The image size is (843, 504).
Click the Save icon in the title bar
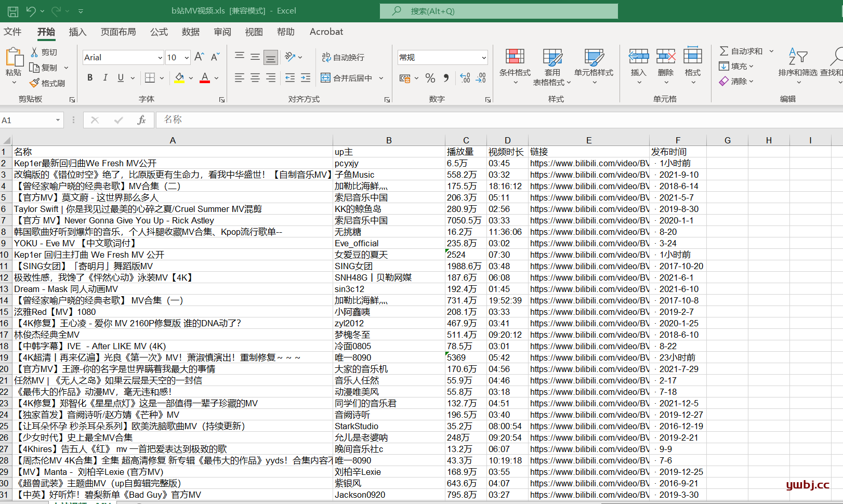tap(13, 11)
